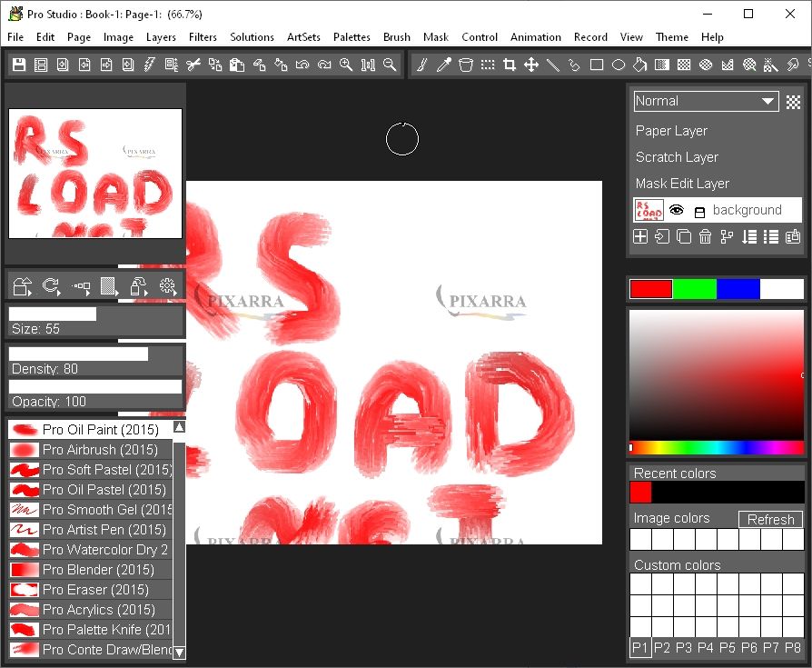Switch to palette page P8
The height and width of the screenshot is (668, 812).
[x=792, y=647]
